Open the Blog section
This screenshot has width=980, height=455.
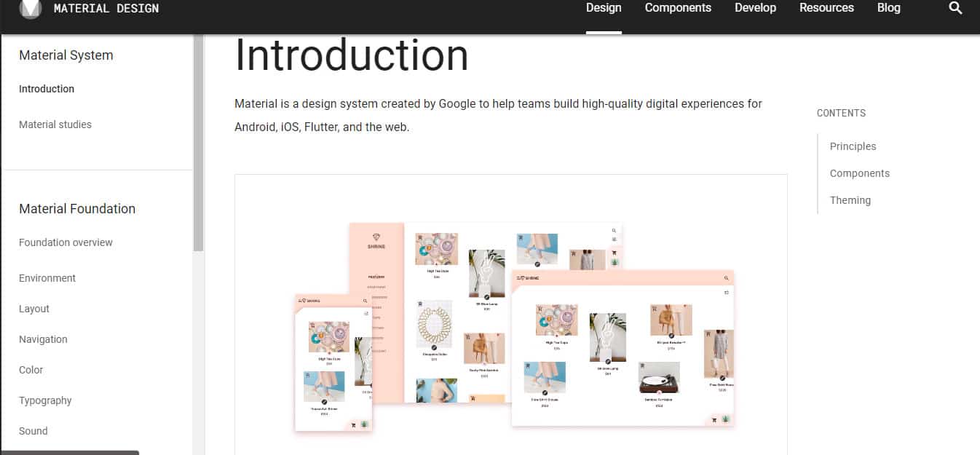888,8
